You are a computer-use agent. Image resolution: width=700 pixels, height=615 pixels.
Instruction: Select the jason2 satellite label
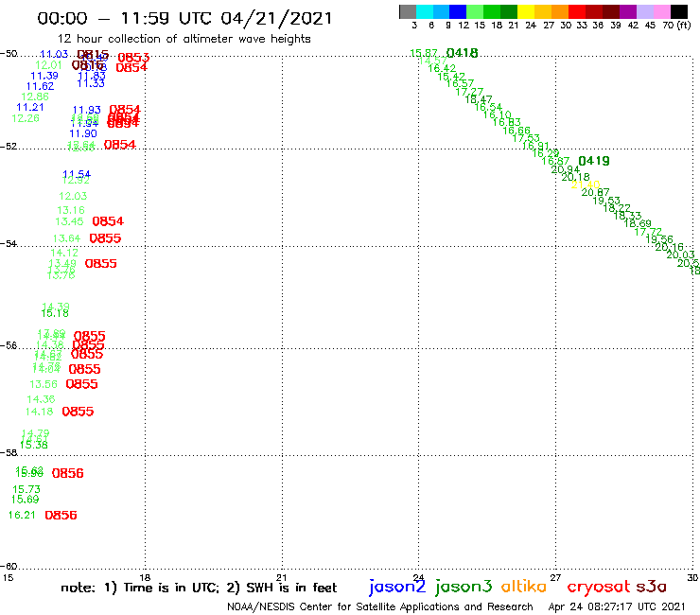coord(397,587)
